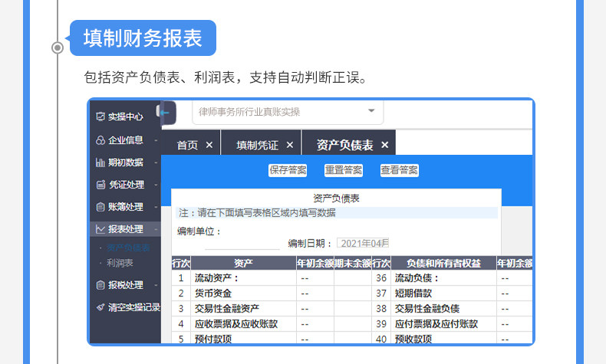Click the 保存答案 button
The width and height of the screenshot is (606, 364).
pyautogui.click(x=288, y=170)
